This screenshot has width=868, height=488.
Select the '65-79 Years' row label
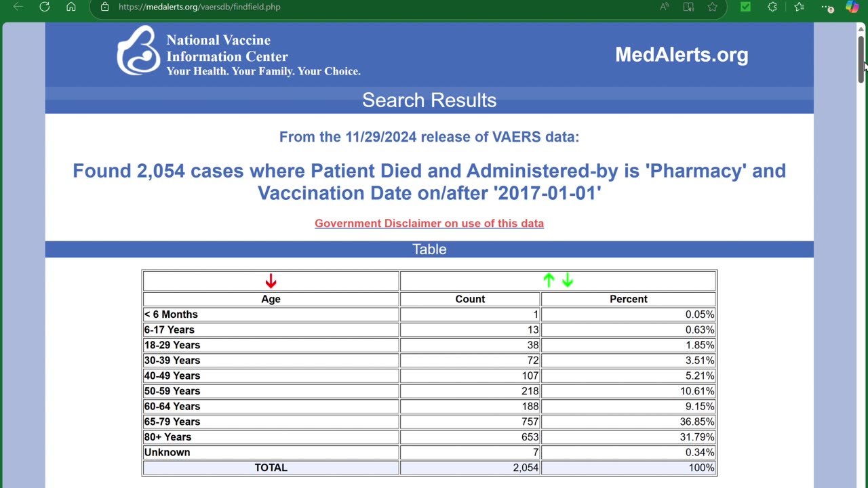point(172,422)
